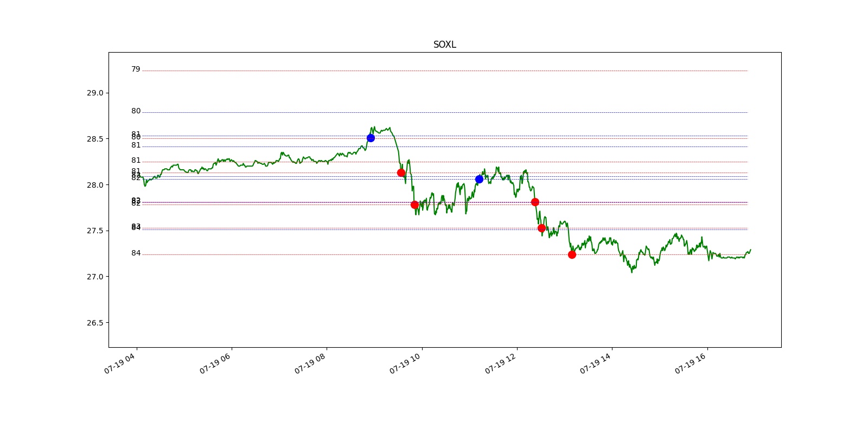
Task: Click level label 84 near 27.25
Action: coord(136,253)
